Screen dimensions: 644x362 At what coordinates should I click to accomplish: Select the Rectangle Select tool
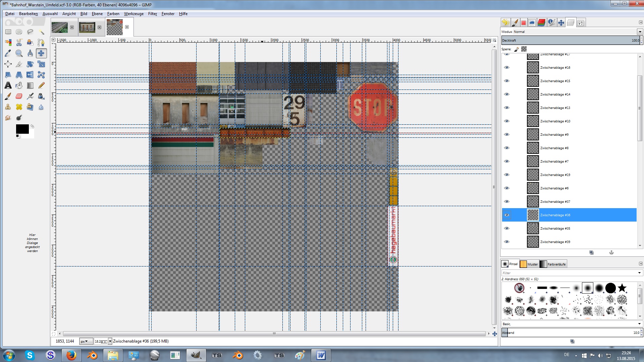(8, 32)
